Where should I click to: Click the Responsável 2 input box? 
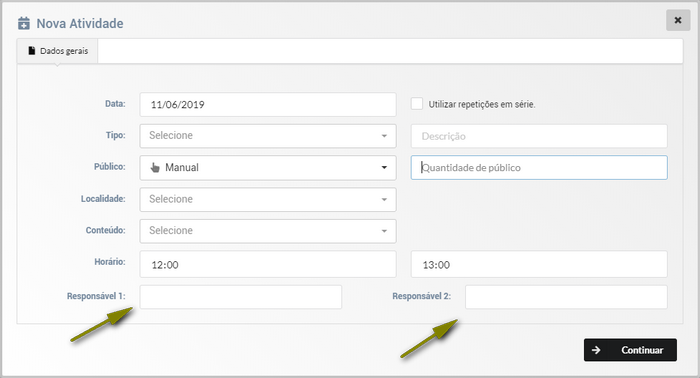[x=566, y=297]
